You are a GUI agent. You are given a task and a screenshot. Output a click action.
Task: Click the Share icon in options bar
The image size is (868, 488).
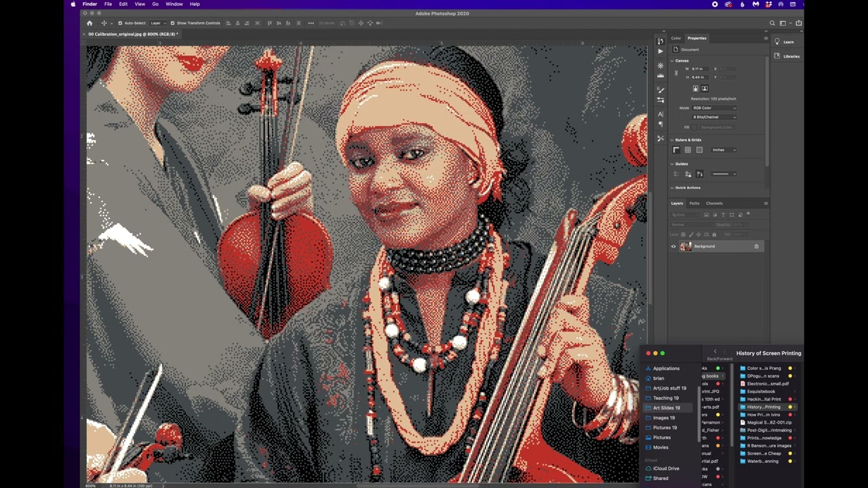pyautogui.click(x=799, y=23)
